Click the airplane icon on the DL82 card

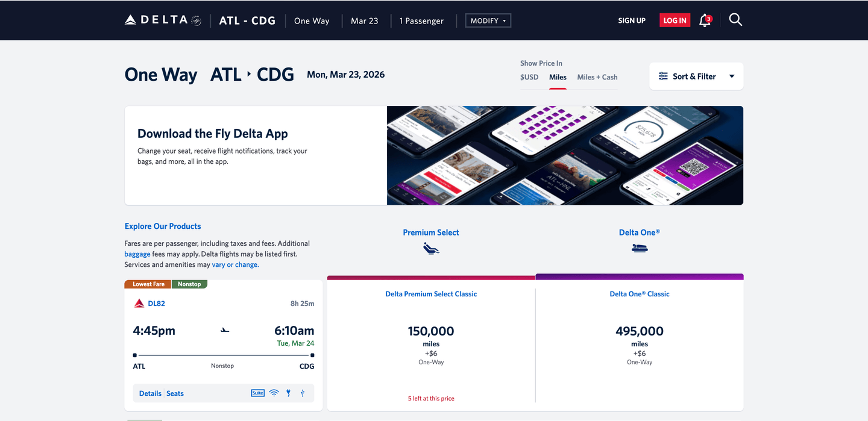224,330
